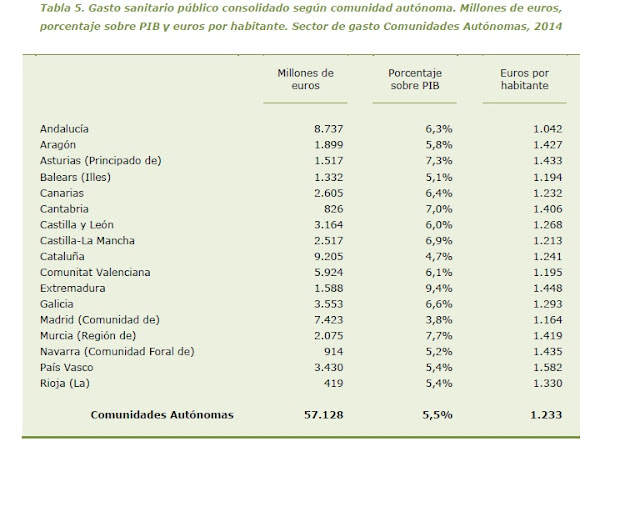Click the 'Euros por habitante' column header
This screenshot has height=512, width=640.
[x=524, y=79]
